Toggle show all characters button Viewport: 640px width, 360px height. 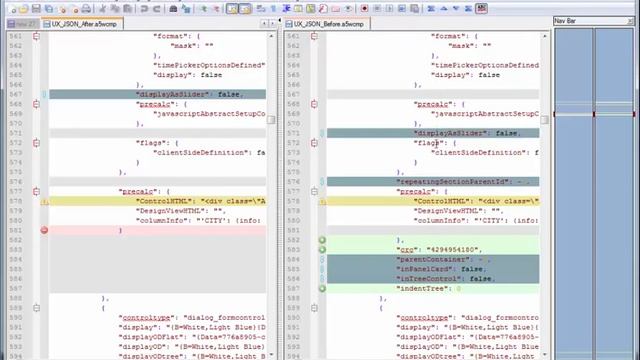pyautogui.click(x=273, y=9)
